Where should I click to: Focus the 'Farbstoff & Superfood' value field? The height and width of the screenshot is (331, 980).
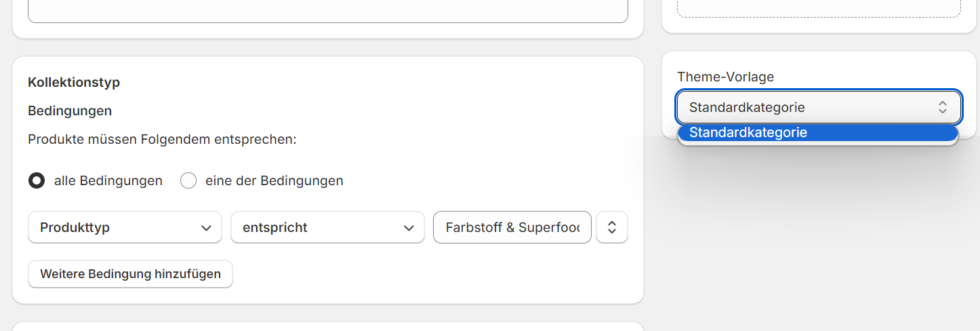(512, 228)
